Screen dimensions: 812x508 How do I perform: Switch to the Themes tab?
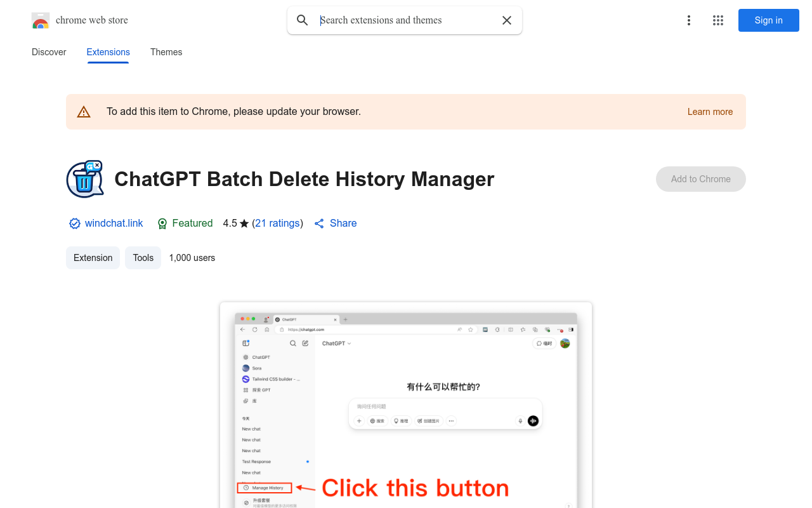point(166,52)
